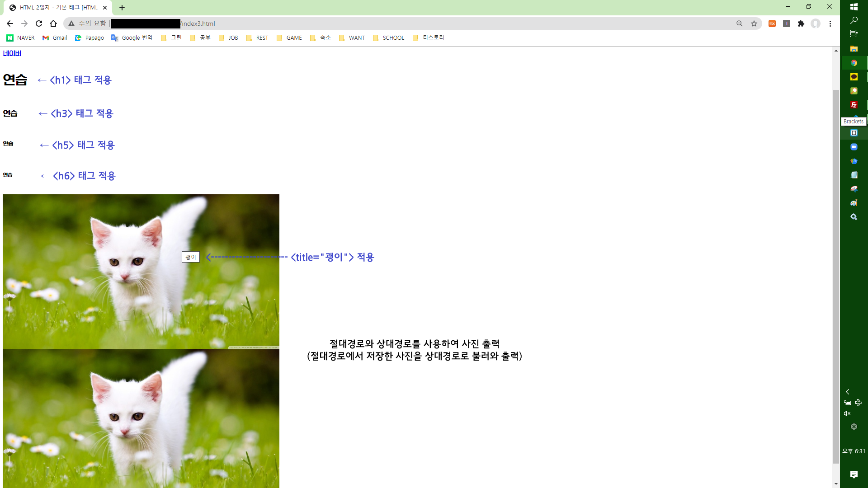Screen dimensions: 868x488
Task: Reload the current page
Action: (39, 23)
